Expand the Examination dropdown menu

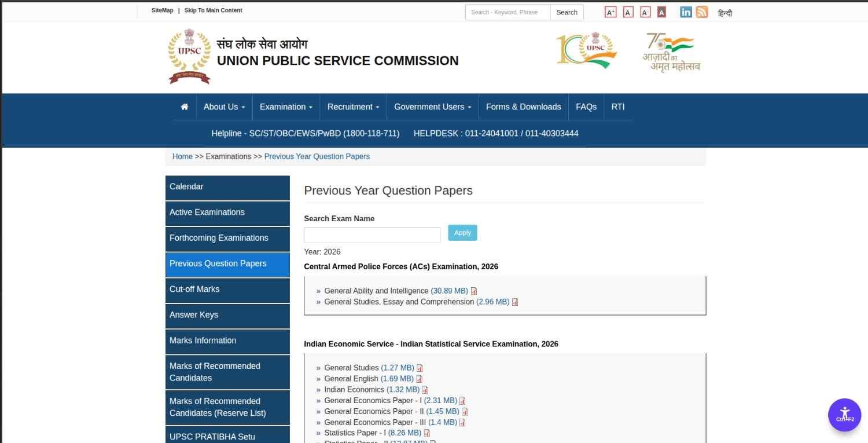pyautogui.click(x=286, y=107)
